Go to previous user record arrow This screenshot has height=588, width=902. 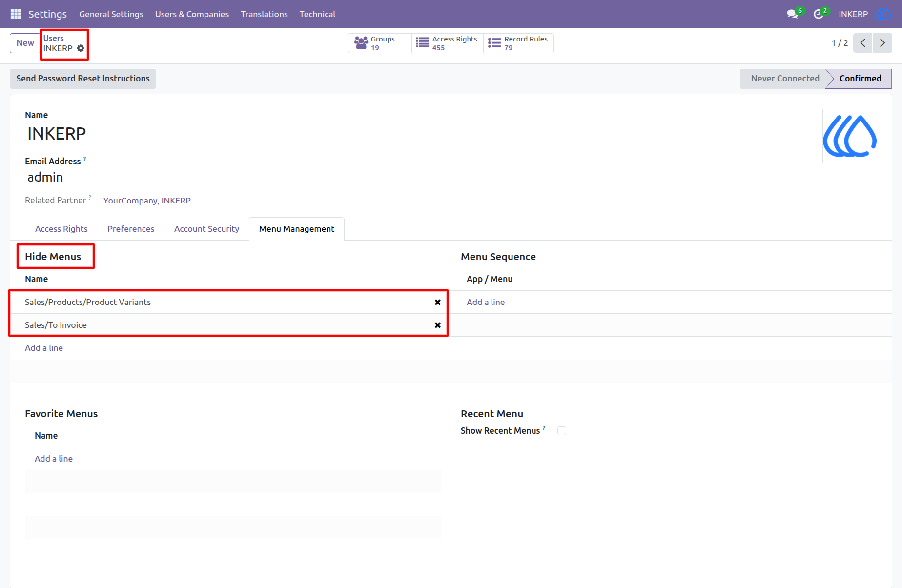pos(863,43)
